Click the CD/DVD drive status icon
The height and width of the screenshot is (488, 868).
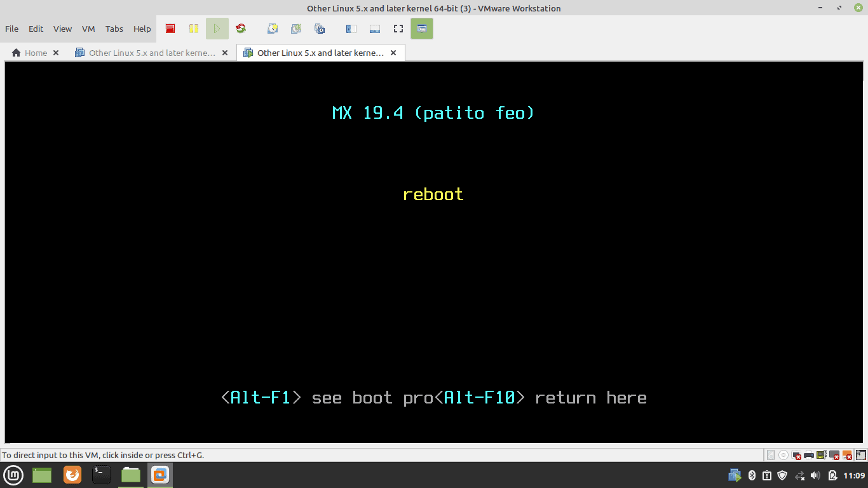783,455
